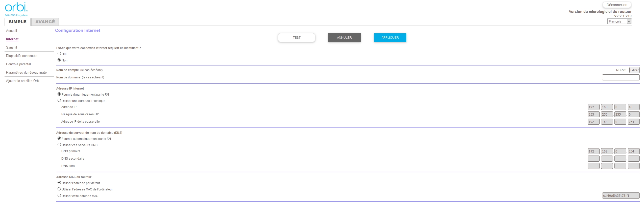The image size is (644, 218).
Task: Click the Nom de domaine field
Action: point(621,77)
